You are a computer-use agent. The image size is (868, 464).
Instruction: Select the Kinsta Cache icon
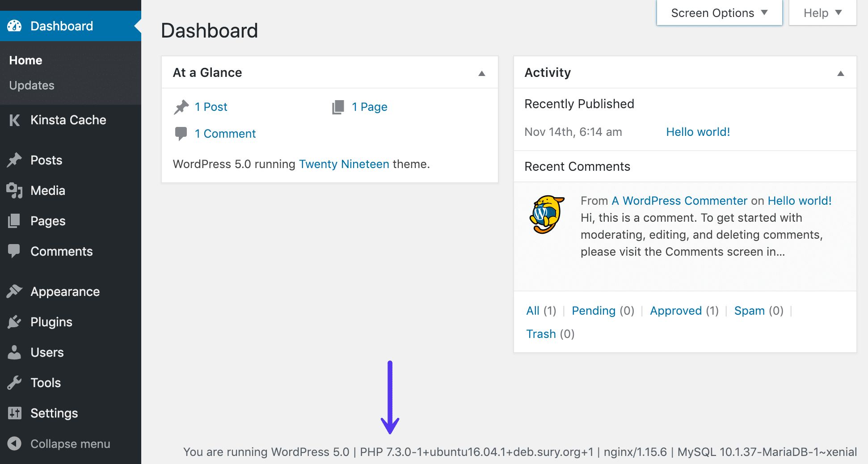click(x=15, y=120)
